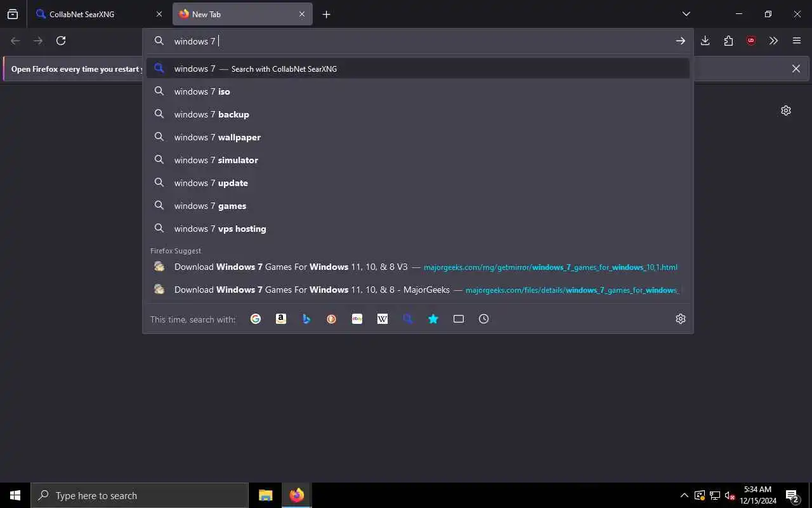
Task: Search this time with Amazon
Action: (x=281, y=319)
